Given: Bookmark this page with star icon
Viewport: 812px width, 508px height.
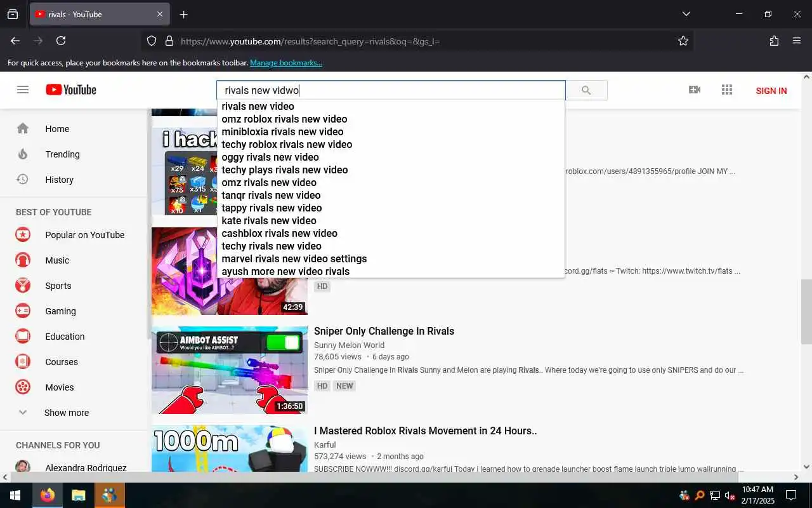Looking at the screenshot, I should coord(683,41).
